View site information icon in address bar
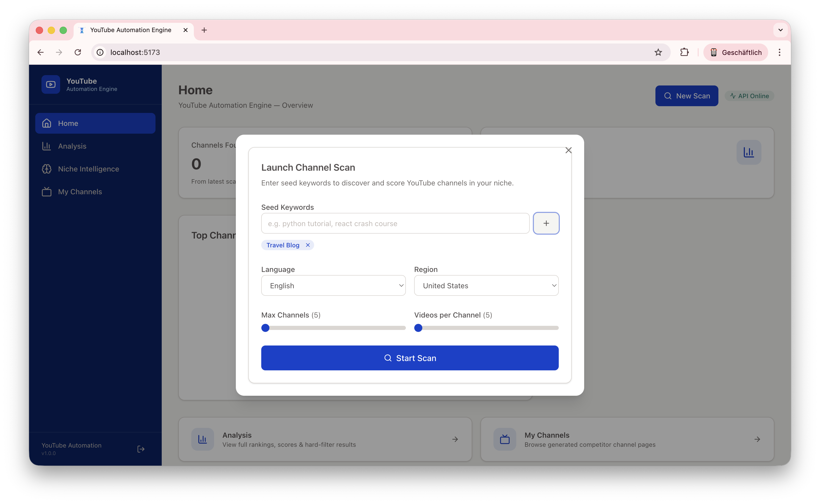This screenshot has width=820, height=504. pos(100,52)
